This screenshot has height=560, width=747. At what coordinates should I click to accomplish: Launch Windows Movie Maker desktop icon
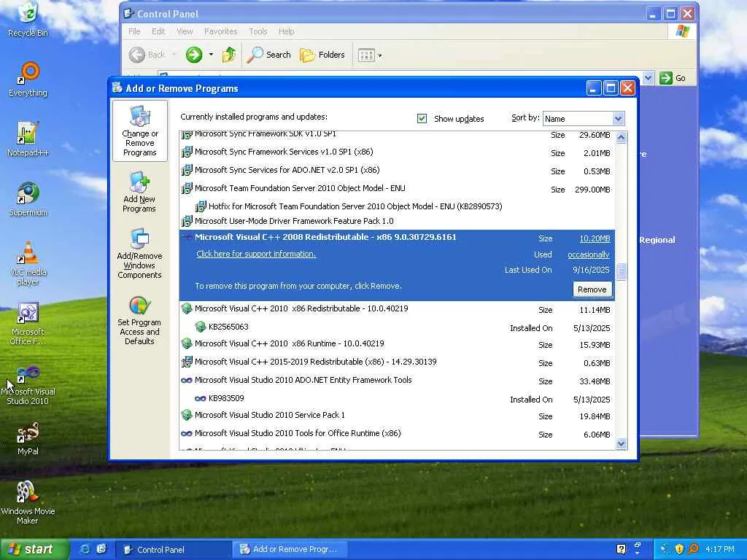28,503
